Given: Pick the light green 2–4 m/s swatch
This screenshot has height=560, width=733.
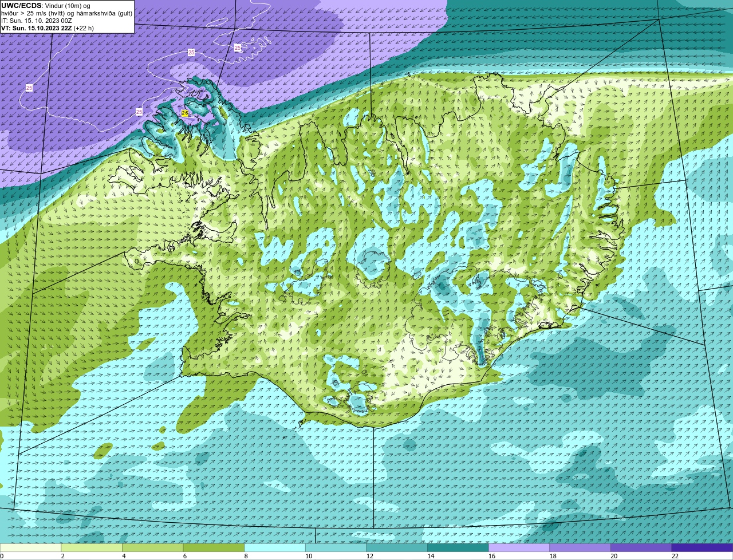Looking at the screenshot, I should click(x=92, y=547).
